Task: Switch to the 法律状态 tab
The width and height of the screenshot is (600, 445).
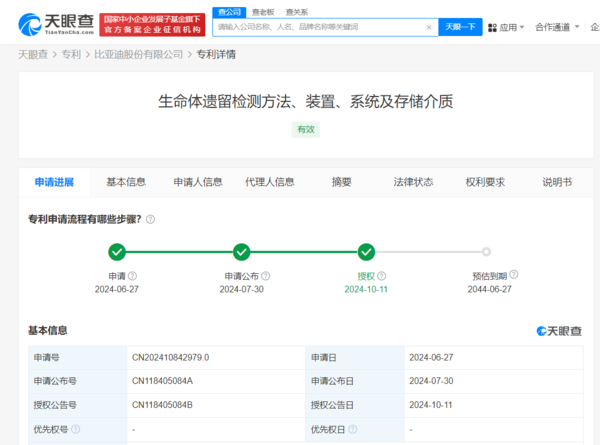Action: tap(413, 182)
